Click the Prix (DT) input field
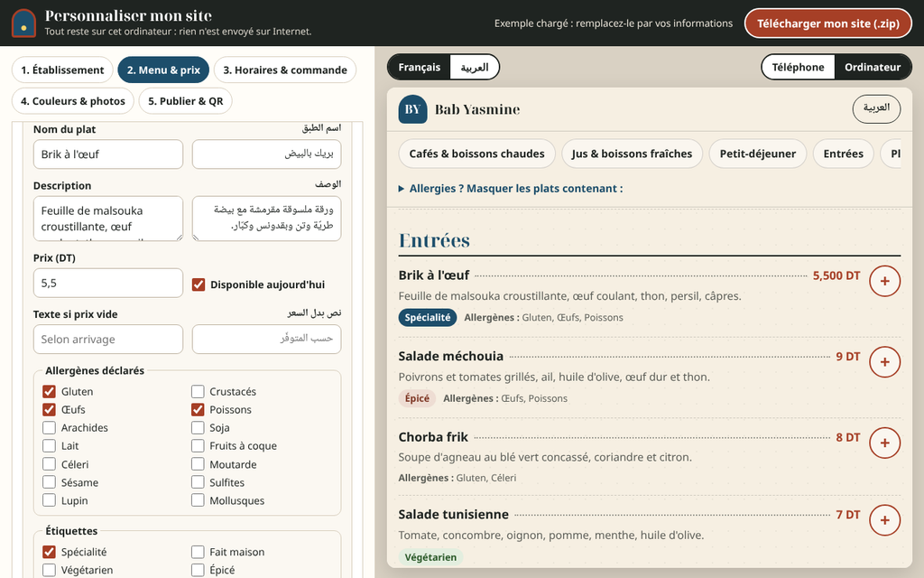The height and width of the screenshot is (578, 924). pyautogui.click(x=108, y=283)
